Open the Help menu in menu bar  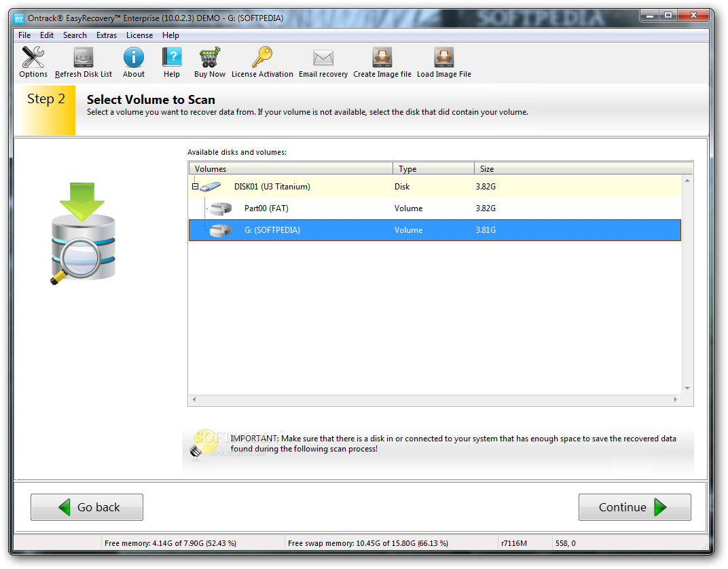tap(170, 35)
